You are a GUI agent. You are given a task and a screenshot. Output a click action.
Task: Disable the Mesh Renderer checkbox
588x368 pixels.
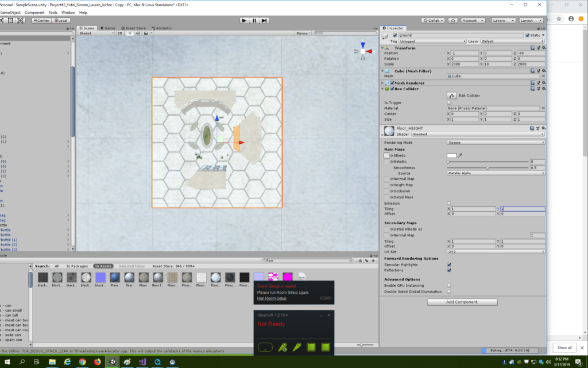tap(392, 83)
